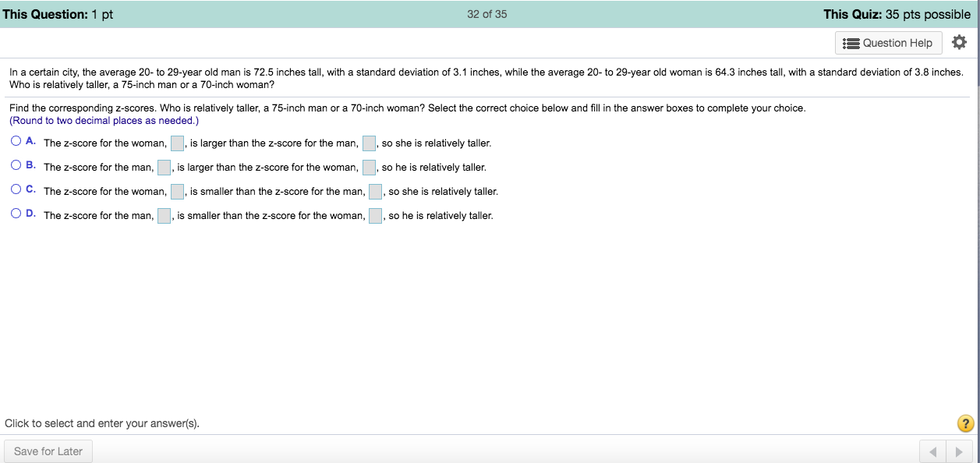Image resolution: width=980 pixels, height=463 pixels.
Task: Click the Round to two decimal places note
Action: [102, 121]
